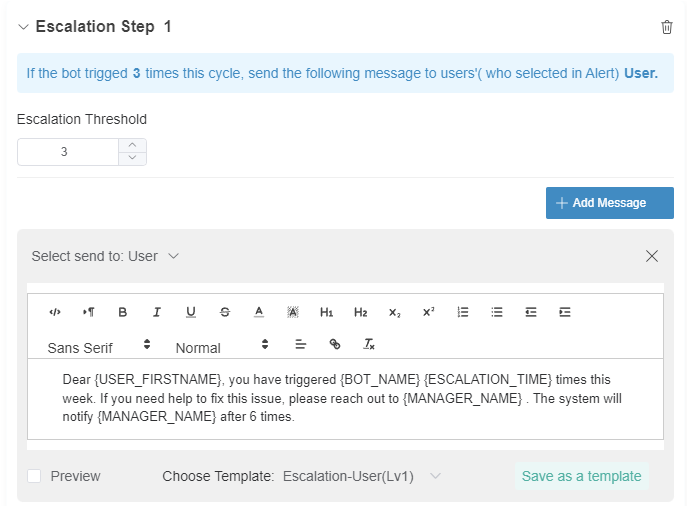The width and height of the screenshot is (687, 506).
Task: Remove the message with the X button
Action: coord(652,256)
